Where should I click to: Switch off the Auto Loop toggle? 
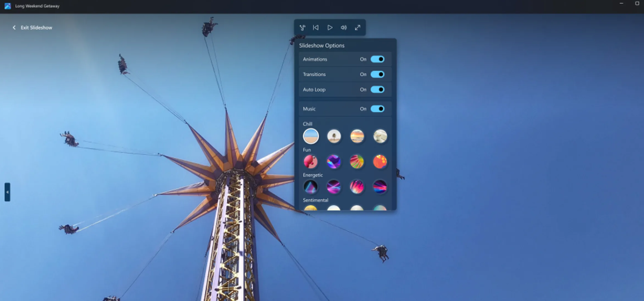tap(377, 90)
